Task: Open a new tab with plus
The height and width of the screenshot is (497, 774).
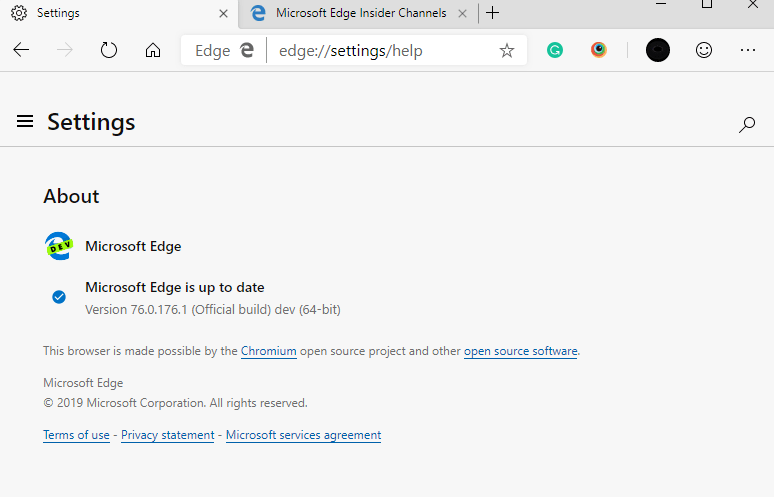Action: click(x=492, y=13)
